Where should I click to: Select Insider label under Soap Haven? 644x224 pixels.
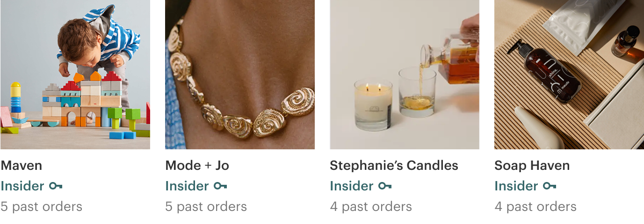[x=516, y=186]
